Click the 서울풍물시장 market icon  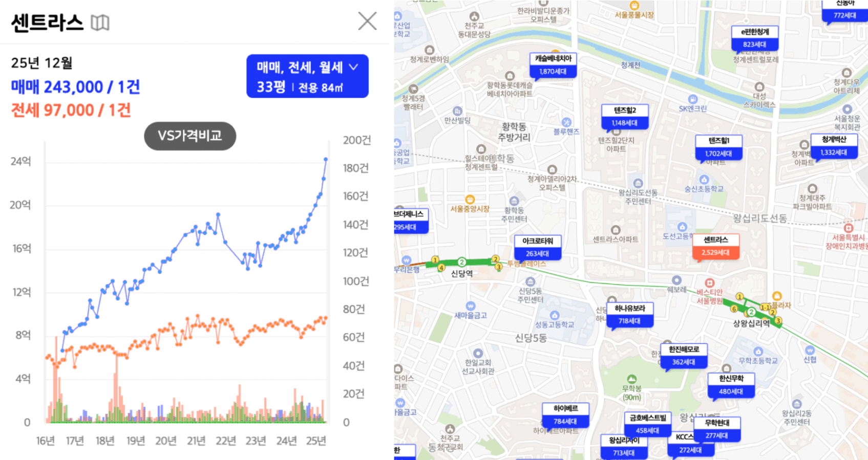point(634,6)
